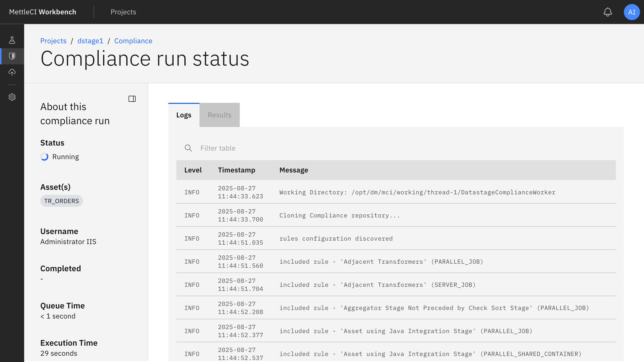This screenshot has height=362, width=644.
Task: Switch to the Results tab
Action: pyautogui.click(x=219, y=115)
